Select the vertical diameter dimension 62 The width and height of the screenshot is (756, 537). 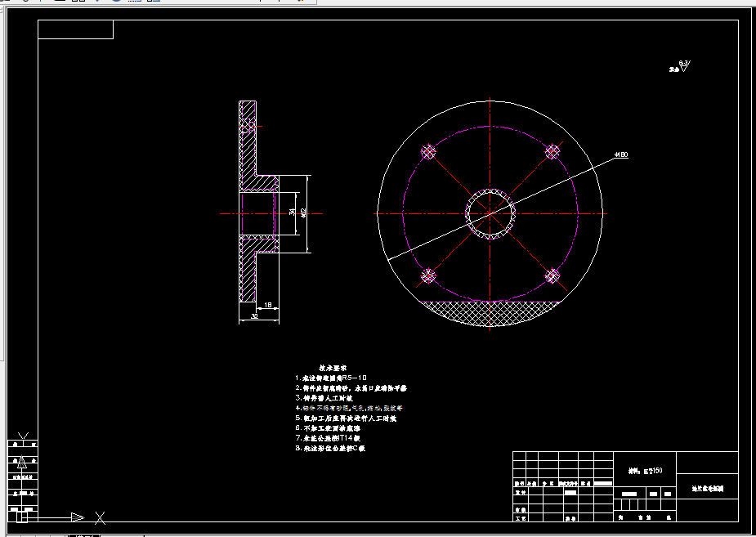click(302, 212)
